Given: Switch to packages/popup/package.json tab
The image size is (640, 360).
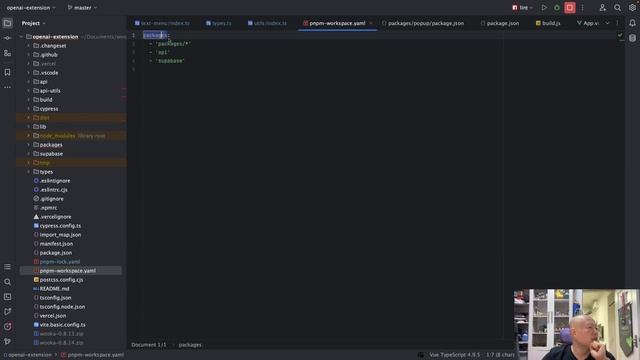Looking at the screenshot, I should 423,23.
